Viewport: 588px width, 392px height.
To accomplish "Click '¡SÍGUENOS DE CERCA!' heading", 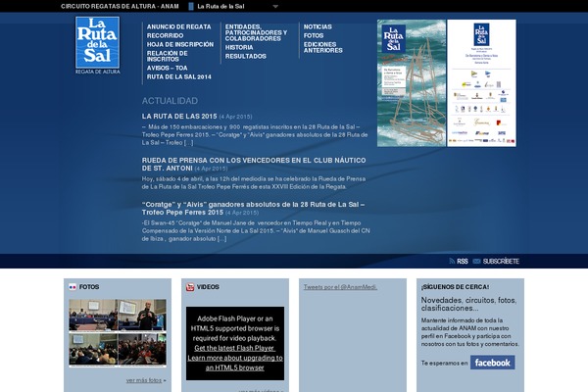I will click(x=455, y=287).
